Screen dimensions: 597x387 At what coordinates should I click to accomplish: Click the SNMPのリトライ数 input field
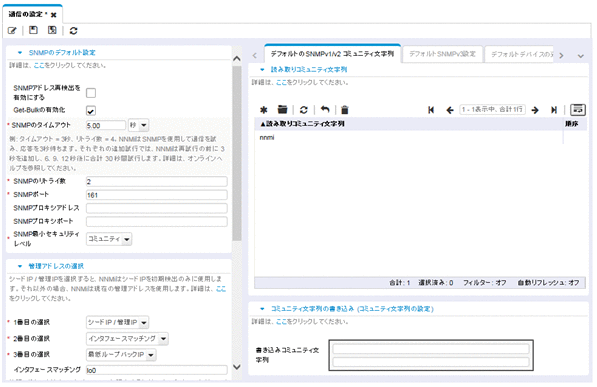(x=156, y=181)
